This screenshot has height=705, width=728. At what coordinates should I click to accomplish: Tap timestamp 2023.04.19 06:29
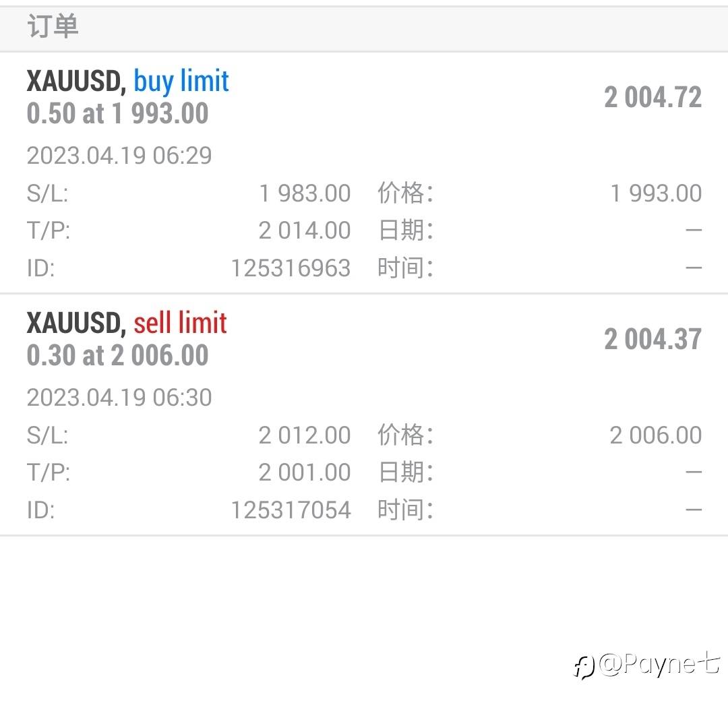click(x=119, y=156)
